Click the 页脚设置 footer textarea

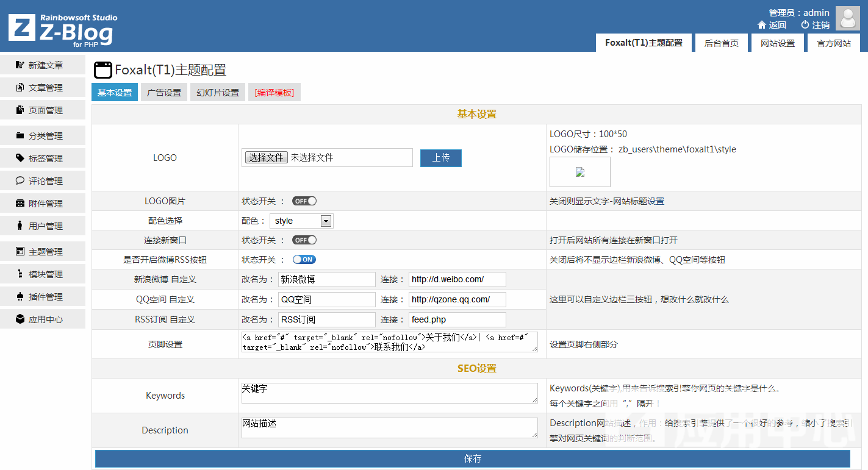point(390,342)
